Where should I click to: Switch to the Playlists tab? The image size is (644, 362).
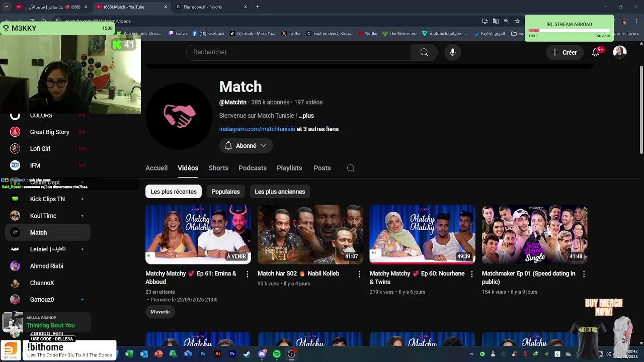tap(289, 168)
